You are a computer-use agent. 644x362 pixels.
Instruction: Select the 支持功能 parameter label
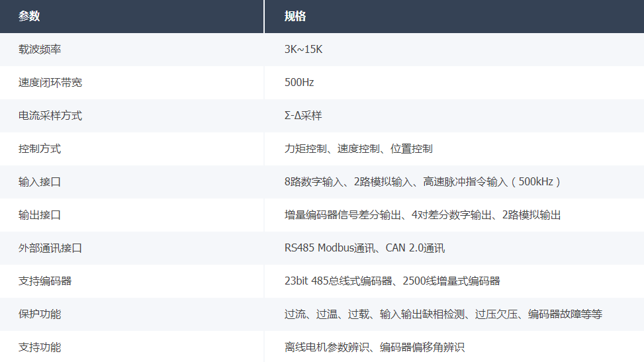(x=40, y=347)
